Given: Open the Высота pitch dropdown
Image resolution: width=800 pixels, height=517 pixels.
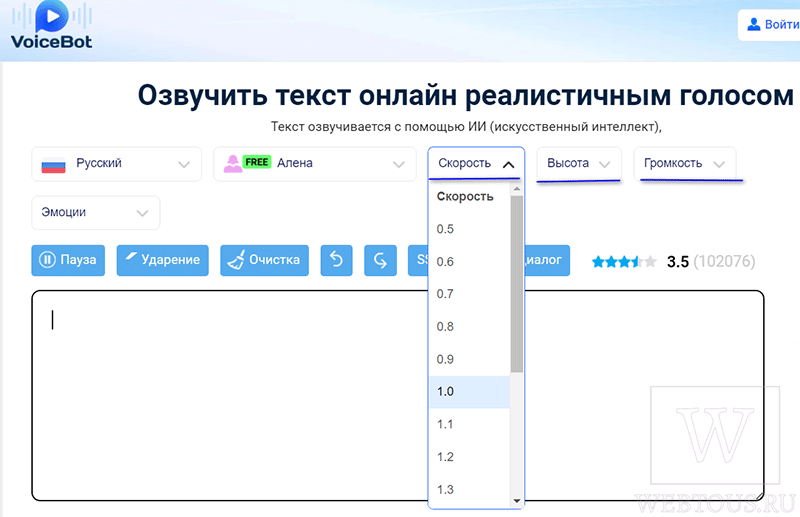Looking at the screenshot, I should tap(579, 163).
